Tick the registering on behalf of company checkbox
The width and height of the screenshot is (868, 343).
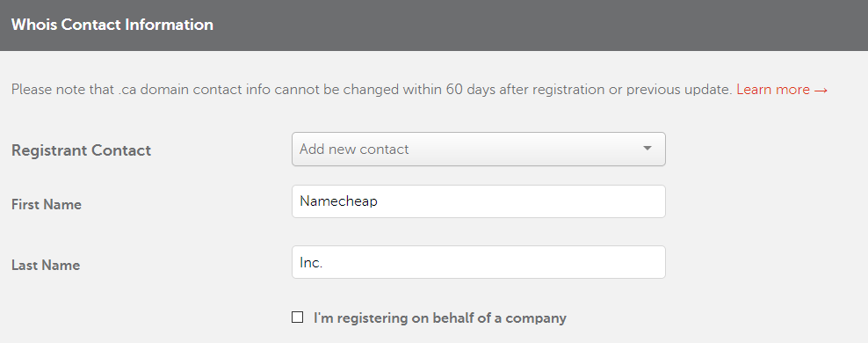(x=297, y=317)
